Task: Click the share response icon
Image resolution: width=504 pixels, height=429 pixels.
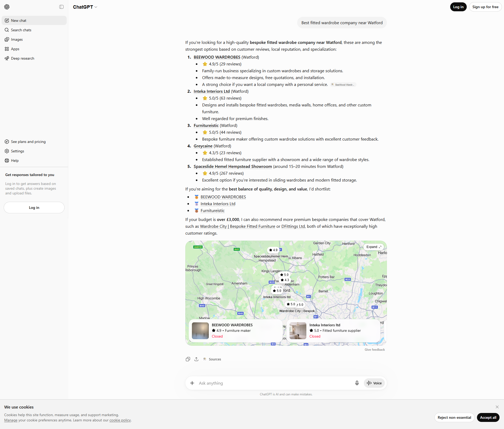Action: pos(196,359)
